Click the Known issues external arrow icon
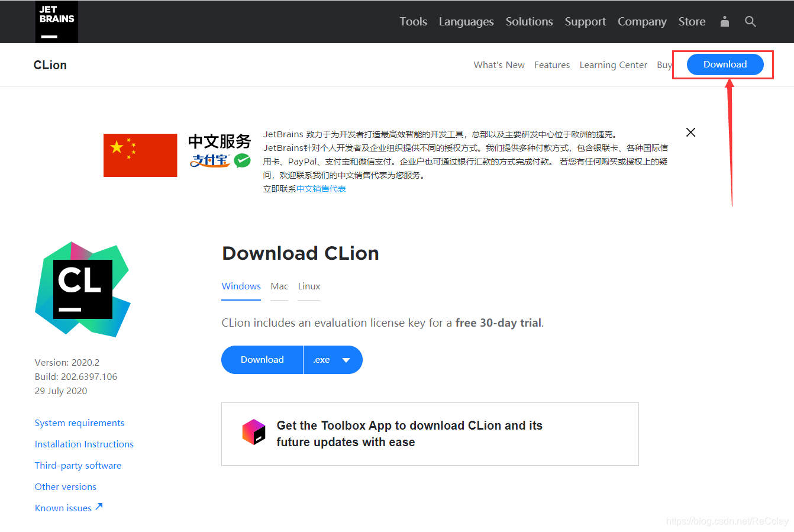Image resolution: width=794 pixels, height=532 pixels. point(99,507)
